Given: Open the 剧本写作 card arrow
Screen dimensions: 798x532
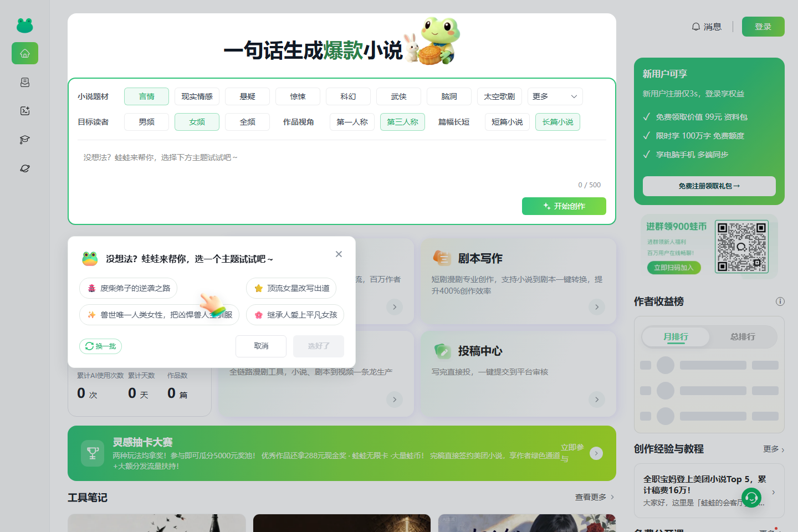Looking at the screenshot, I should click(597, 307).
